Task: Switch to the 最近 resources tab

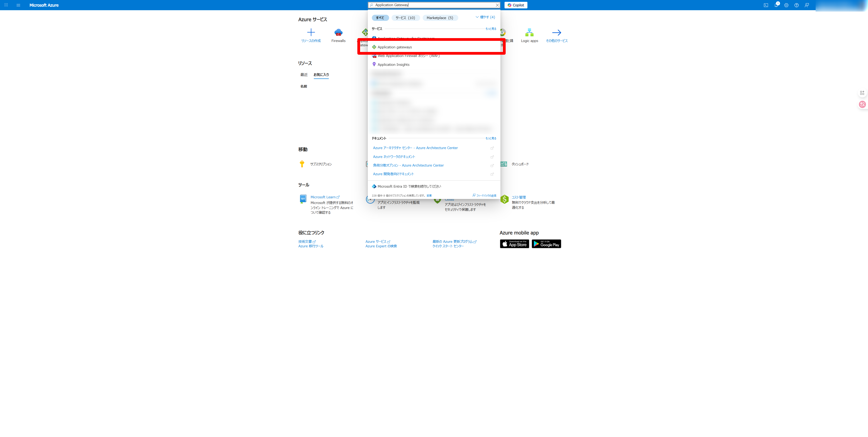Action: [x=304, y=75]
